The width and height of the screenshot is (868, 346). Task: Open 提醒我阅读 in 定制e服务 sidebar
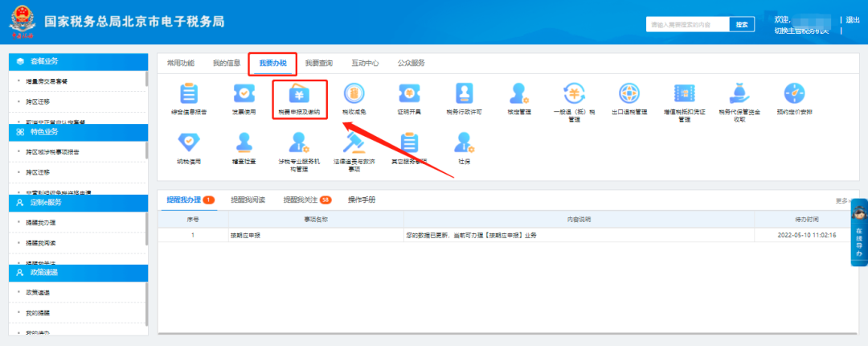40,243
